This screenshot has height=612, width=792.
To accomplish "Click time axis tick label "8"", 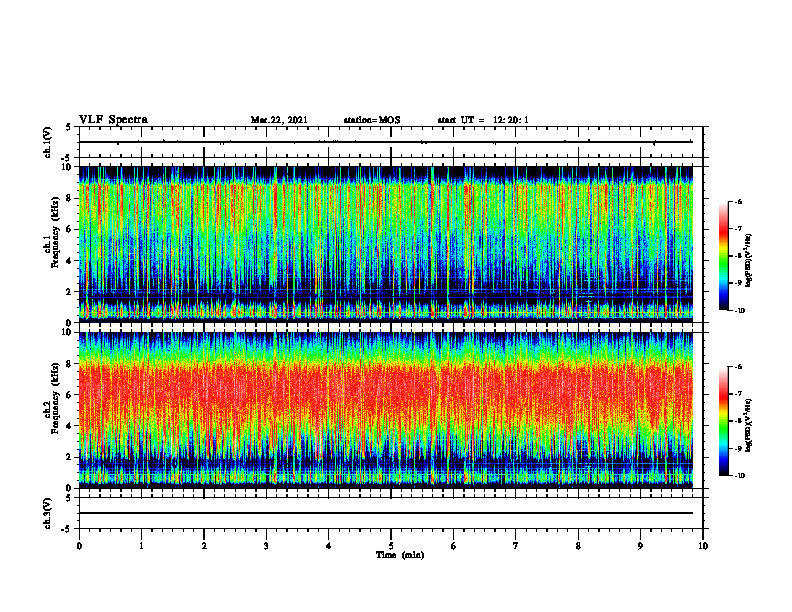I will click(x=578, y=546).
